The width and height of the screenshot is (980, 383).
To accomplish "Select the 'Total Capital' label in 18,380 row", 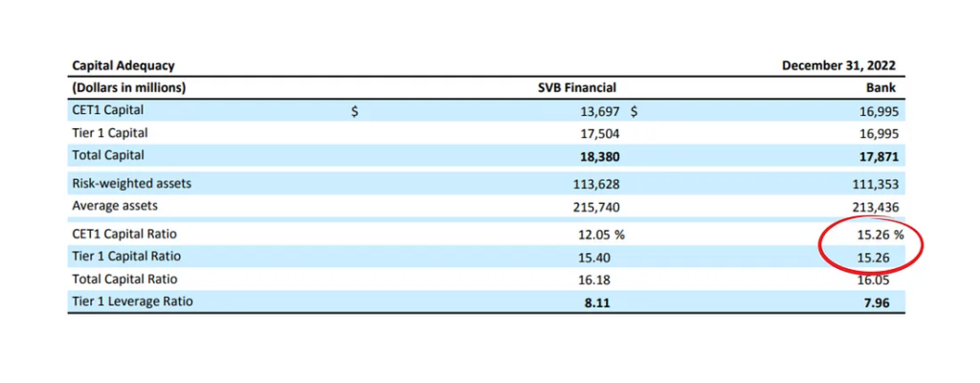I will pyautogui.click(x=107, y=154).
